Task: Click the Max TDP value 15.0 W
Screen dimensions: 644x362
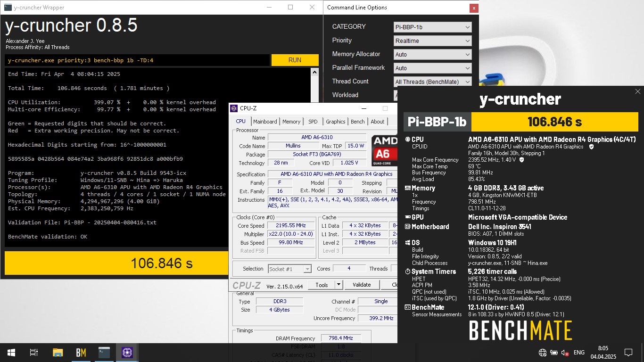Action: [356, 146]
